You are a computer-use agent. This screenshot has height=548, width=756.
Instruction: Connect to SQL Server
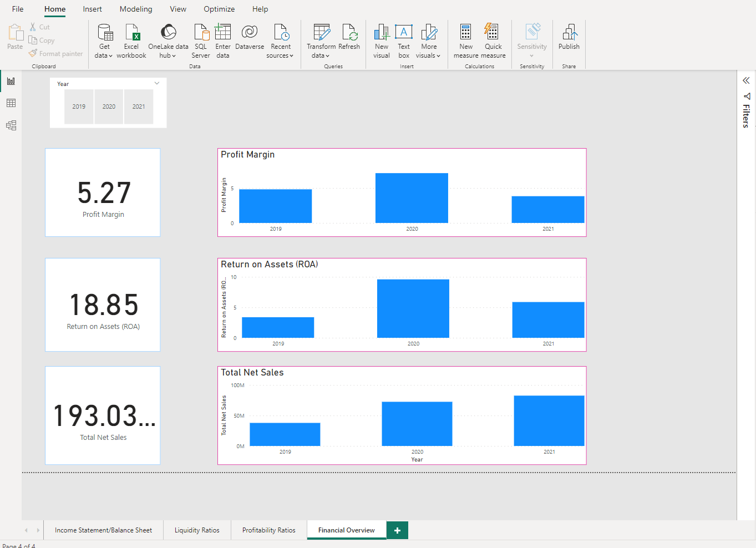click(201, 40)
